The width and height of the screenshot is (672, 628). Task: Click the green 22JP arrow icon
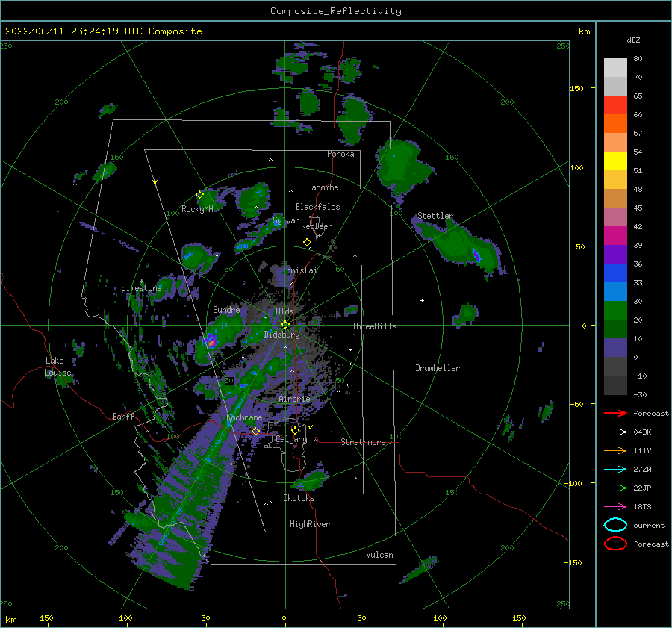point(615,488)
